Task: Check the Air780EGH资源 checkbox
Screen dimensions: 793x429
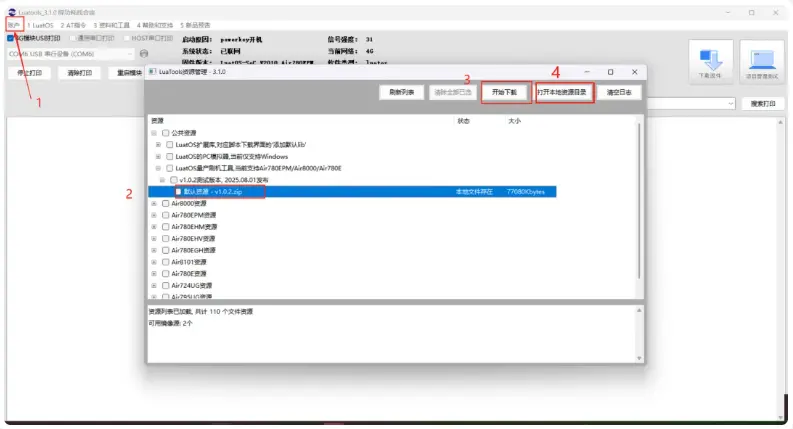Action: coord(165,250)
